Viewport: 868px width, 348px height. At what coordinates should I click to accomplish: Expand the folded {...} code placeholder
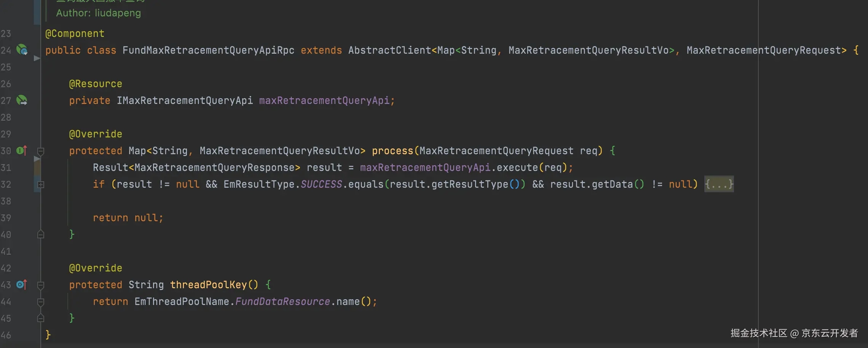[x=719, y=184]
